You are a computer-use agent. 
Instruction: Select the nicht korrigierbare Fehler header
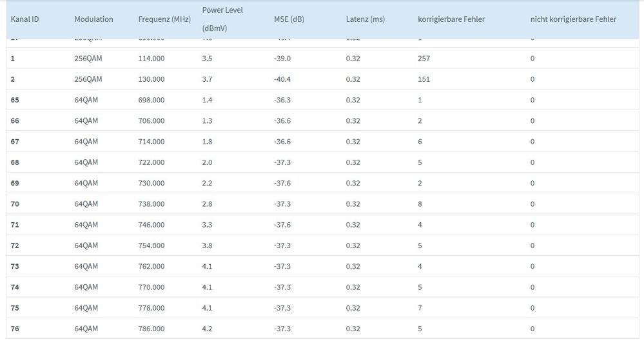point(573,19)
